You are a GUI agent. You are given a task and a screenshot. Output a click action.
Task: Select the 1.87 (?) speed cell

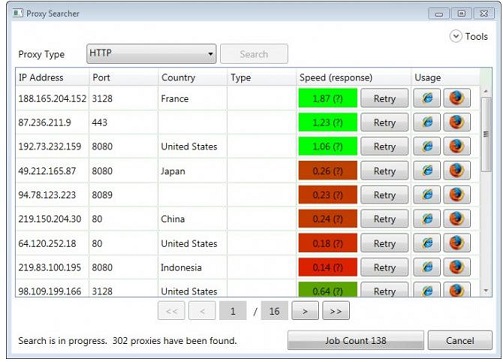(328, 98)
